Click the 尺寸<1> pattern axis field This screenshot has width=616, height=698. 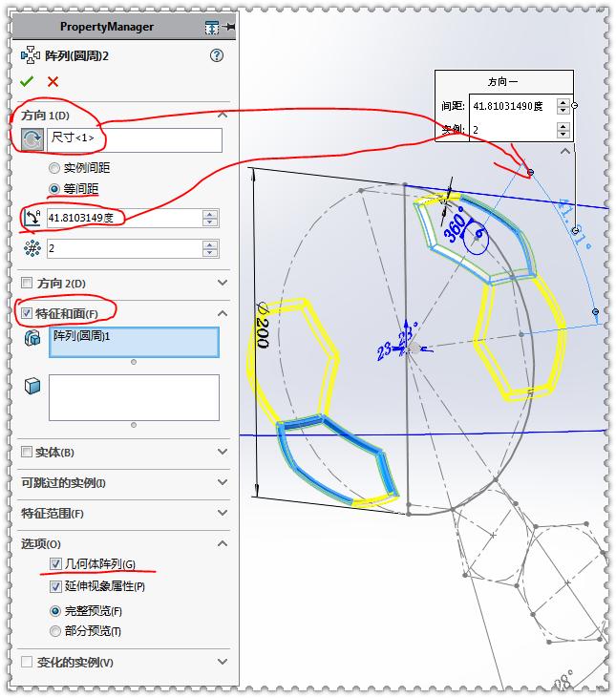tap(135, 140)
